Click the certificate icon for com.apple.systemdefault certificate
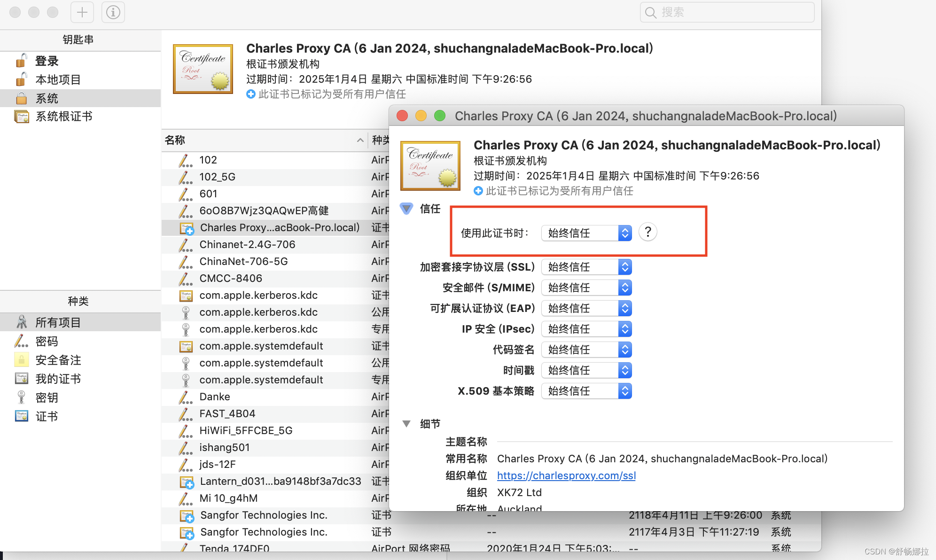 click(186, 346)
